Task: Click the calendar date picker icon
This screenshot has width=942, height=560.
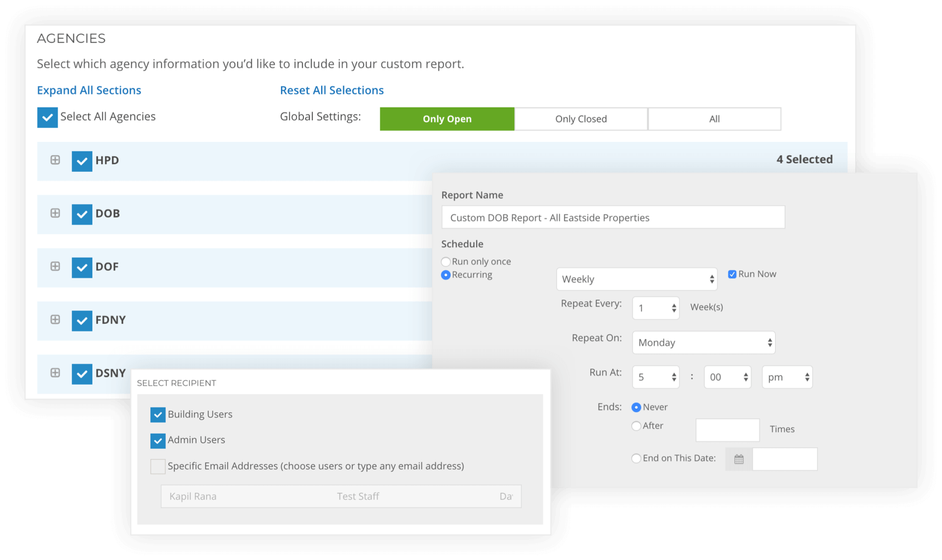Action: tap(739, 459)
